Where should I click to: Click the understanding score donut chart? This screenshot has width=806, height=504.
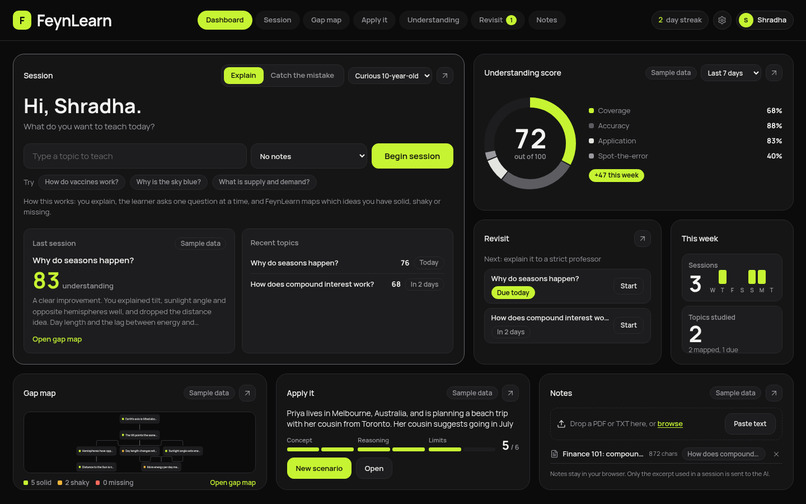click(530, 143)
